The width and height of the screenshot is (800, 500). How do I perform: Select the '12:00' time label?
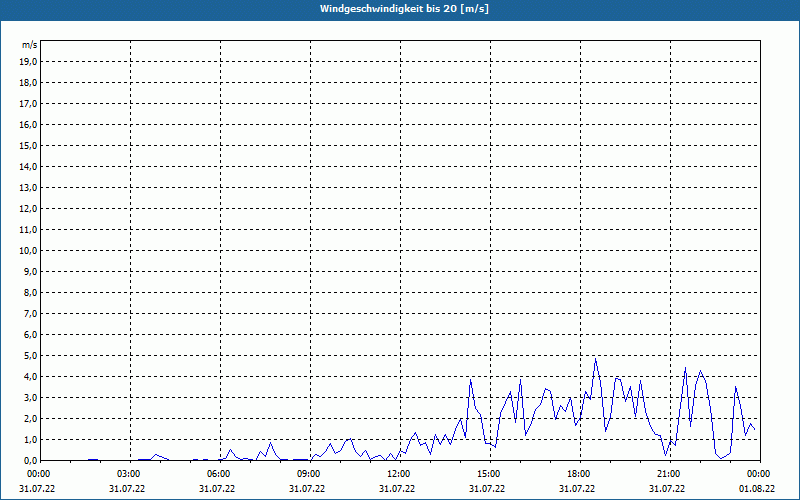(x=399, y=474)
